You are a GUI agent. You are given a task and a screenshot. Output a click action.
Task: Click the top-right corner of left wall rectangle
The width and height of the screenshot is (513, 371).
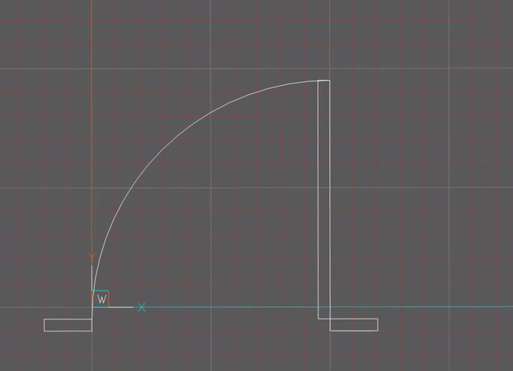click(92, 319)
